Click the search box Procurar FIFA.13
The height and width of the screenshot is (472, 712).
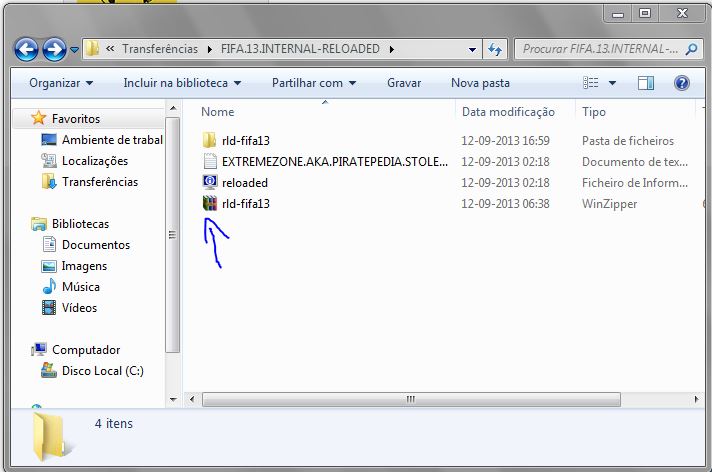[x=600, y=48]
